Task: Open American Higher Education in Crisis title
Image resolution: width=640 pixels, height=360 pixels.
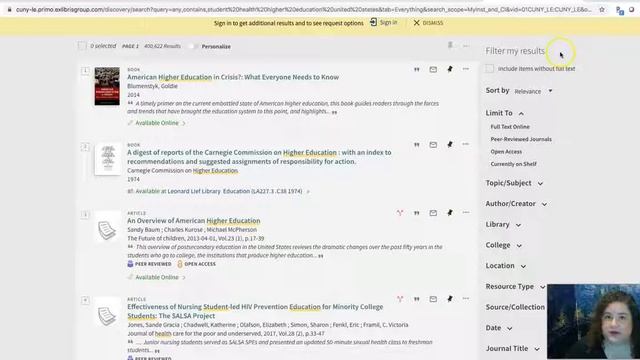Action: pyautogui.click(x=233, y=77)
